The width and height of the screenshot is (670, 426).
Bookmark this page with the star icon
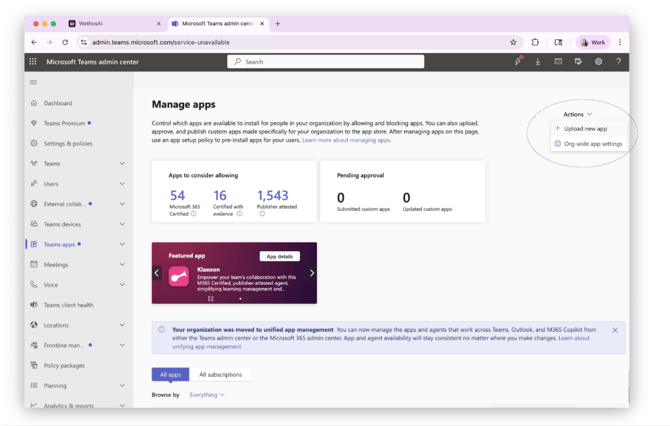[x=513, y=42]
